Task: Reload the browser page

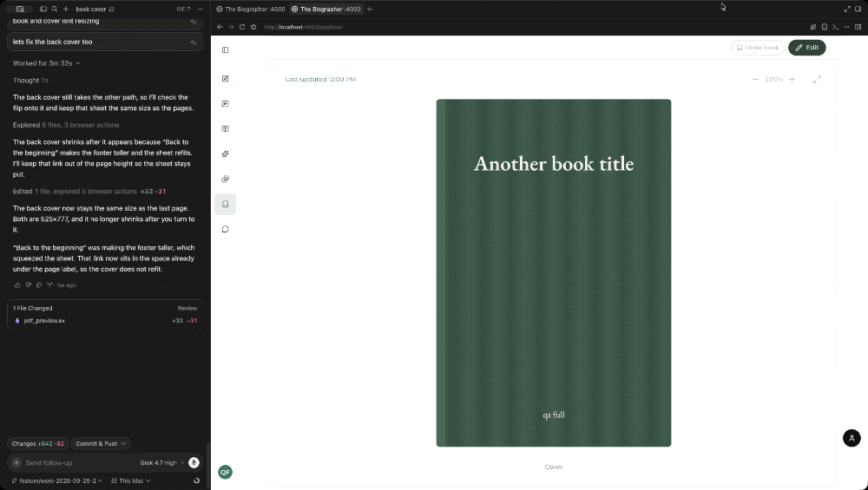Action: pos(242,27)
